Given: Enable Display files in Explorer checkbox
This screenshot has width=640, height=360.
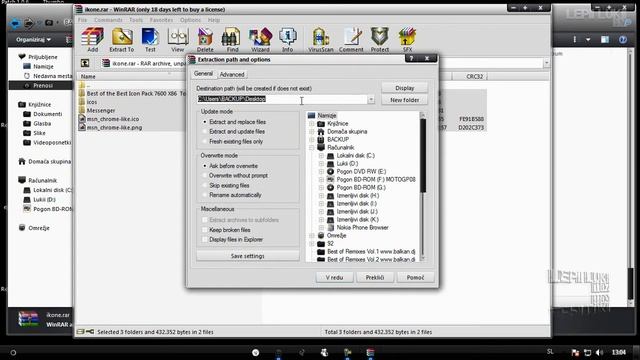Looking at the screenshot, I should click(205, 239).
